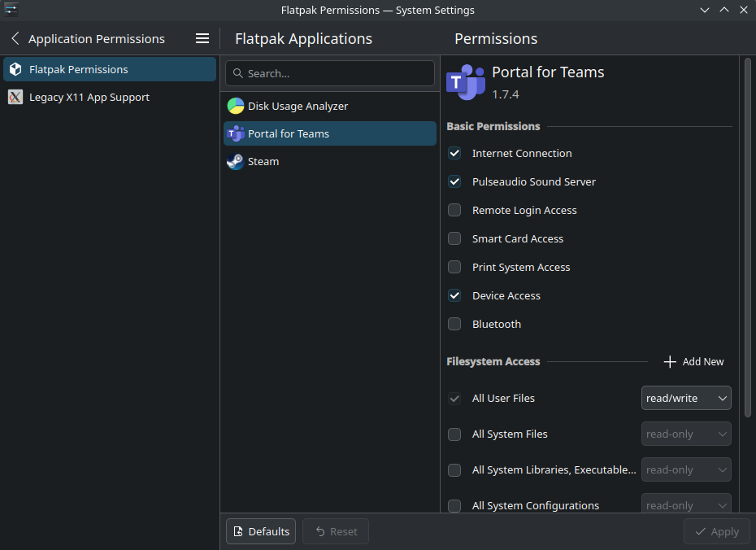Viewport: 756px width, 550px height.
Task: Open the read/write dropdown for All User Files
Action: pyautogui.click(x=686, y=398)
